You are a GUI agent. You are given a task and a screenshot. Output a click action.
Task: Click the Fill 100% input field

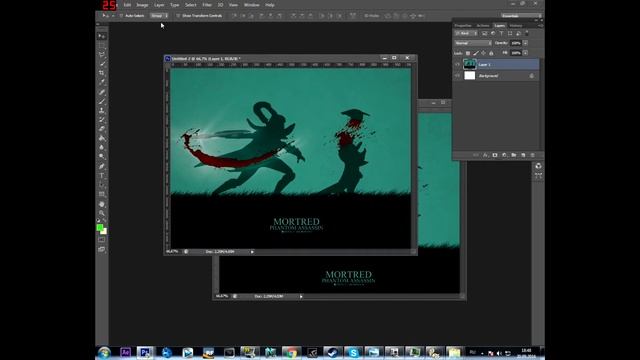(516, 53)
